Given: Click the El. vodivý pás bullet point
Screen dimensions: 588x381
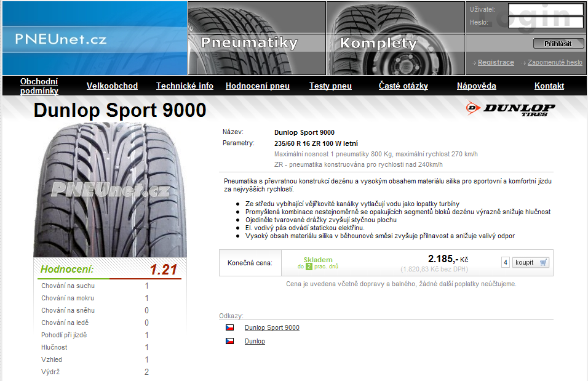Looking at the screenshot, I should [305, 228].
